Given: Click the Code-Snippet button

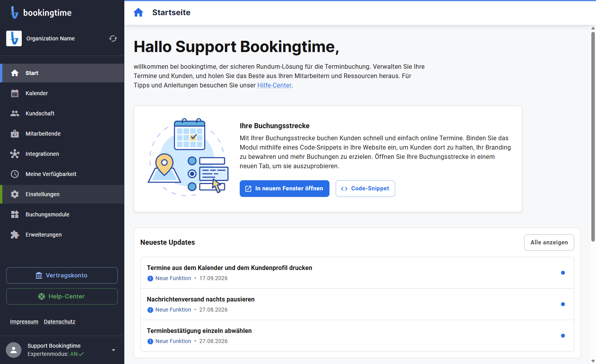Looking at the screenshot, I should 365,188.
